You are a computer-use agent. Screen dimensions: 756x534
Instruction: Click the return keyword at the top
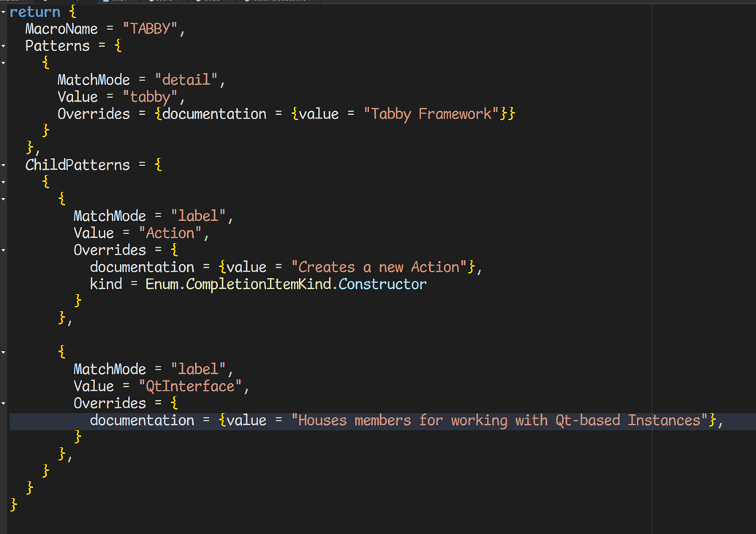pyautogui.click(x=35, y=12)
